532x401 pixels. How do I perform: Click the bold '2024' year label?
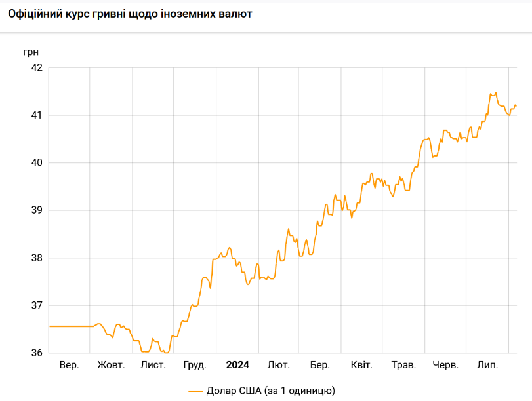click(x=237, y=365)
